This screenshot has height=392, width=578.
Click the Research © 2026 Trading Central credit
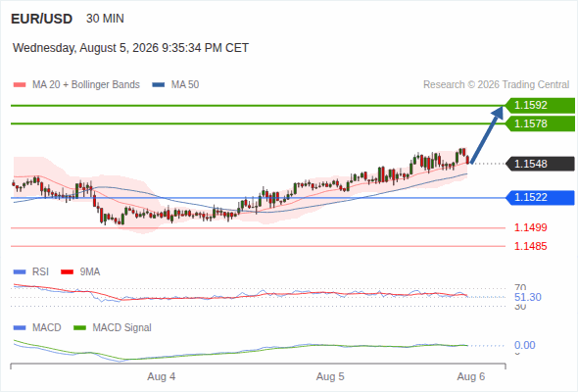(496, 85)
